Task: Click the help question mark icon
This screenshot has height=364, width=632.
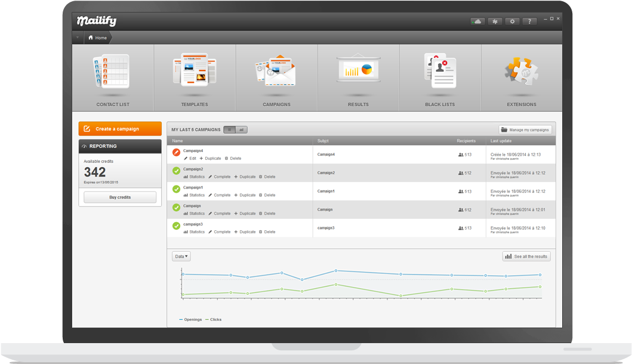Action: point(529,21)
